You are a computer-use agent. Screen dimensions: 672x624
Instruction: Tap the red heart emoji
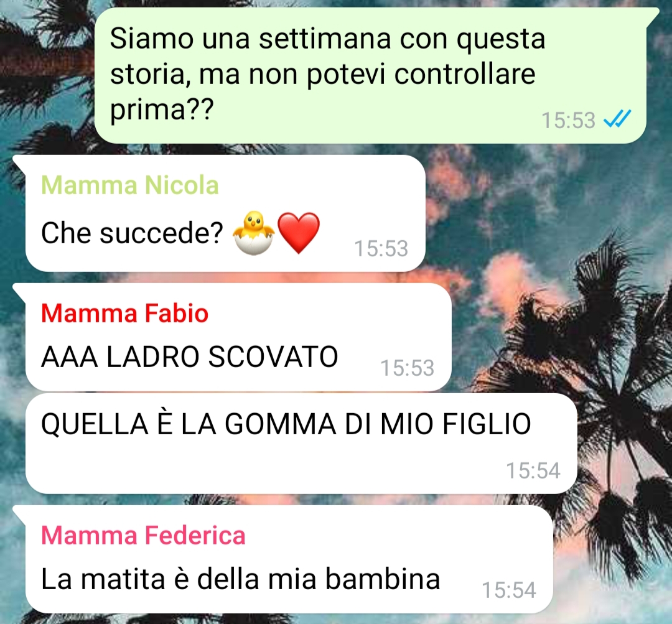[x=299, y=233]
